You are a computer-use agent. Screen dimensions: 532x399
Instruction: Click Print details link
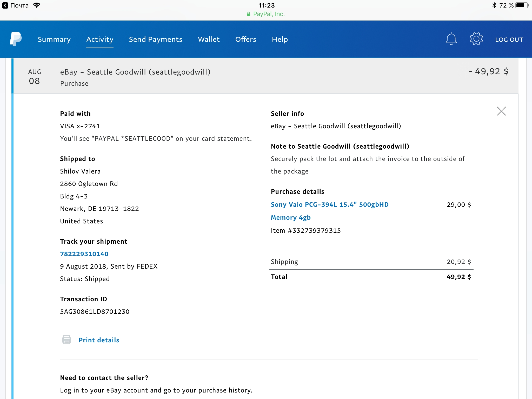click(x=99, y=340)
